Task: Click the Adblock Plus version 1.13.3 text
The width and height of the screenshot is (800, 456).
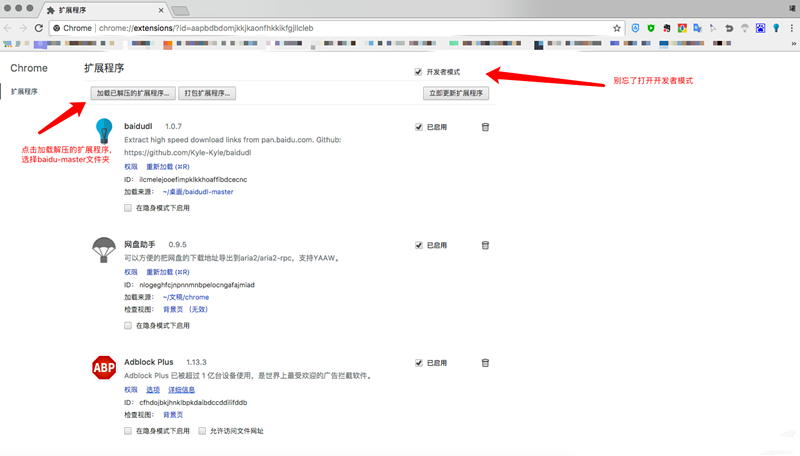Action: [x=196, y=362]
